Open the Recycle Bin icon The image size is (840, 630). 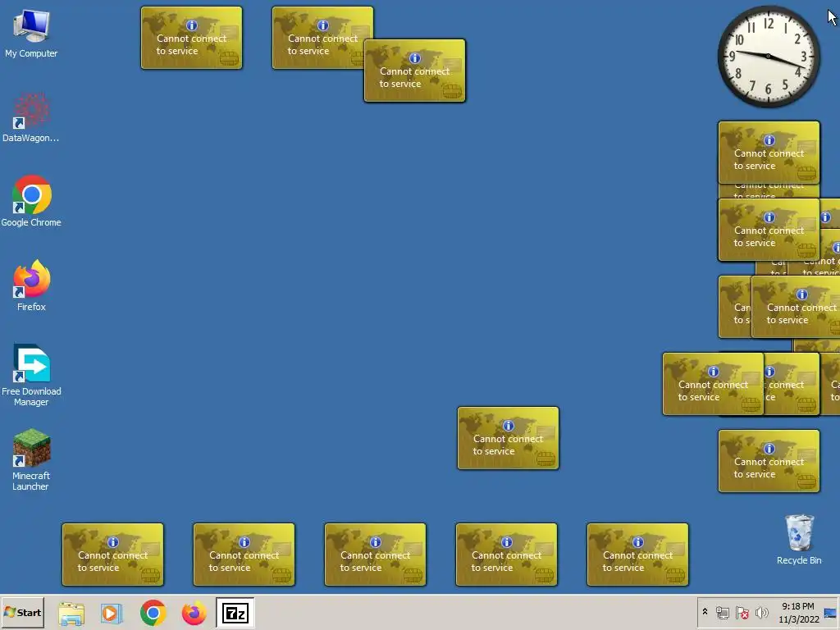click(799, 540)
